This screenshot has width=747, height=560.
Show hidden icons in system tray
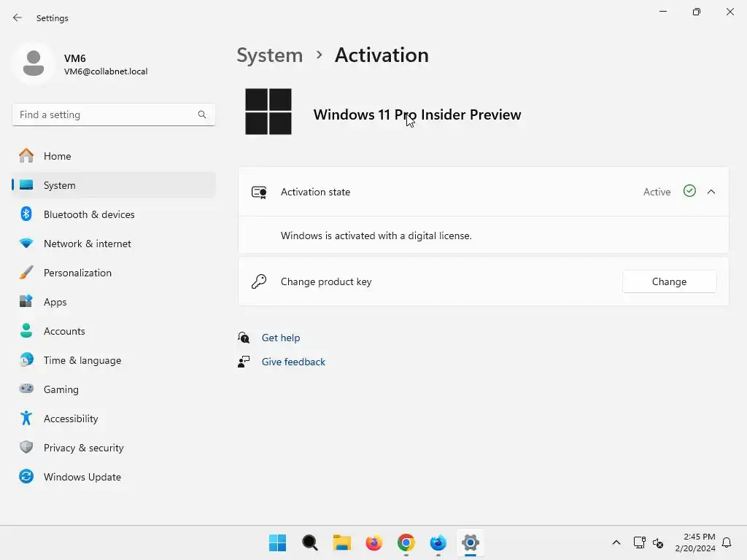point(616,542)
